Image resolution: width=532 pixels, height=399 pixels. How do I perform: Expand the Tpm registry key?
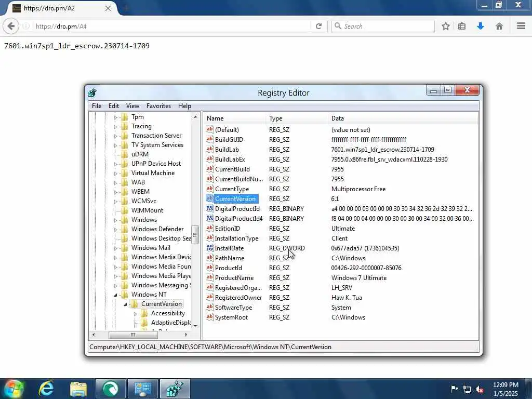[115, 117]
